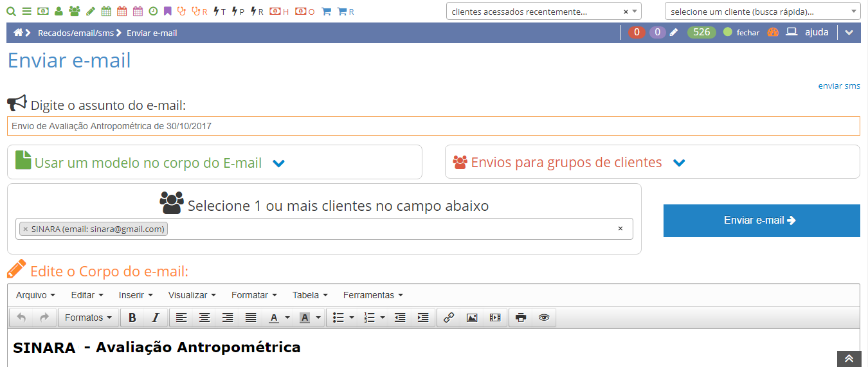Expand 'Envios para grupos de clientes'
868x367 pixels.
tap(679, 163)
